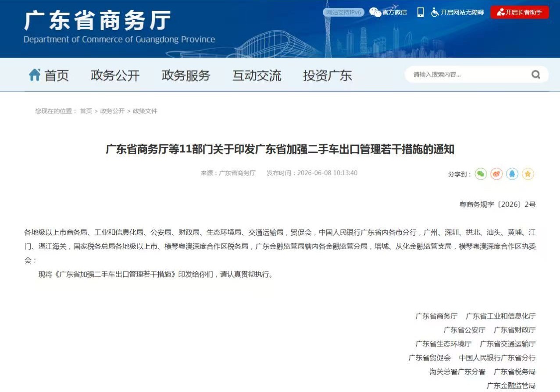Image resolution: width=560 pixels, height=392 pixels.
Task: Click signatory 广东省交通运输厅
Action: tap(507, 344)
